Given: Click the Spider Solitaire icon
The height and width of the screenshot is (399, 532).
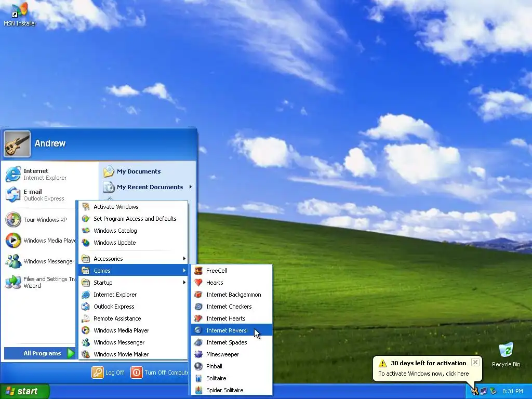Looking at the screenshot, I should tap(198, 390).
